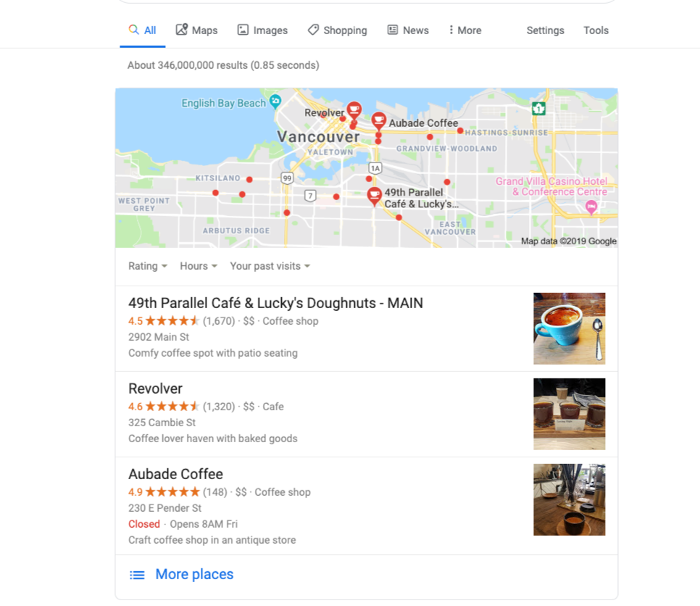Go to the Shopping tab
The width and height of the screenshot is (700, 606).
[x=338, y=30]
